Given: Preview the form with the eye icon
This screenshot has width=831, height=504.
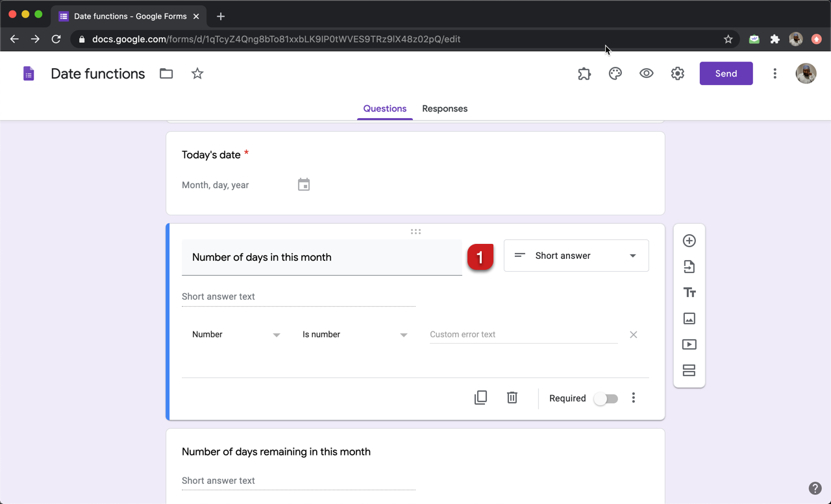Looking at the screenshot, I should (x=646, y=73).
